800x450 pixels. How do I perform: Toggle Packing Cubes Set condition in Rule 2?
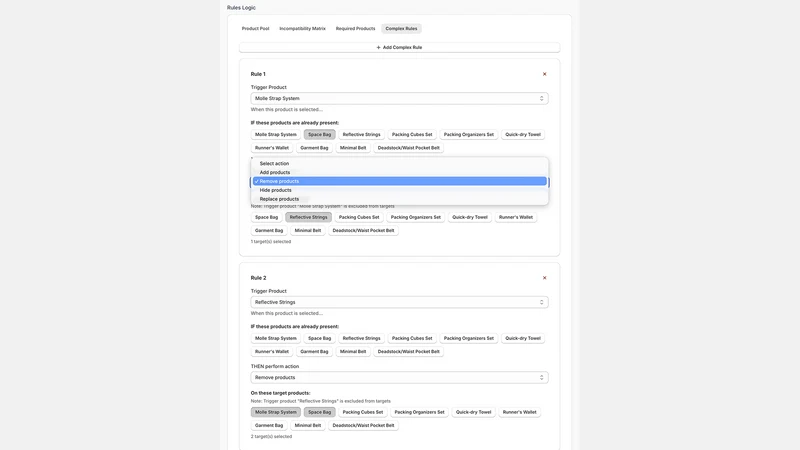click(412, 338)
